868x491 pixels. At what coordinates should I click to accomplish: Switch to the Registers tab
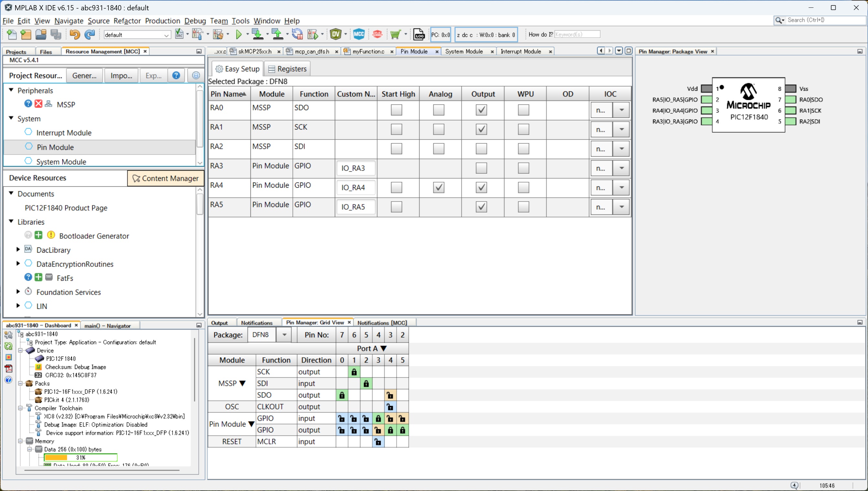pos(287,69)
